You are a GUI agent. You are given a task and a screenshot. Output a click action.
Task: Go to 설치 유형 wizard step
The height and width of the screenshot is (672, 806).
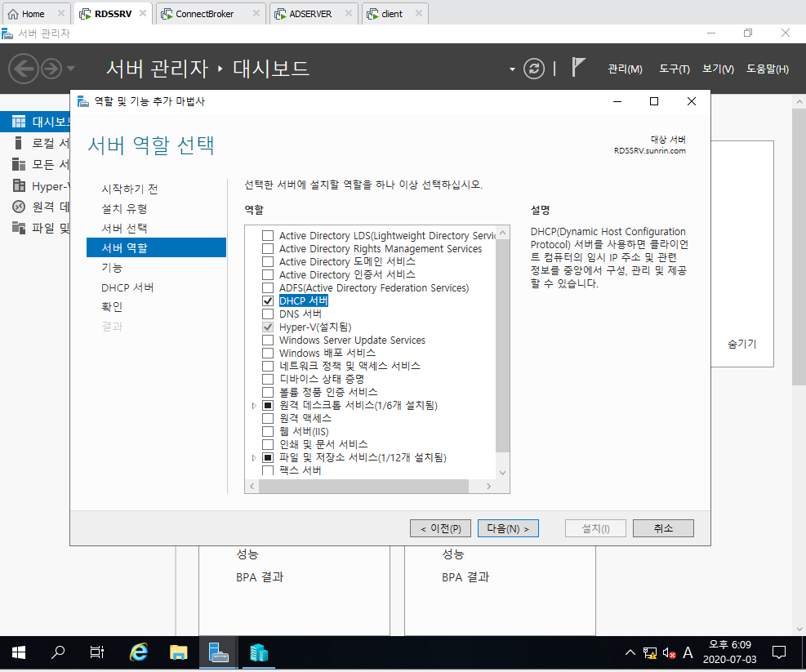click(124, 209)
